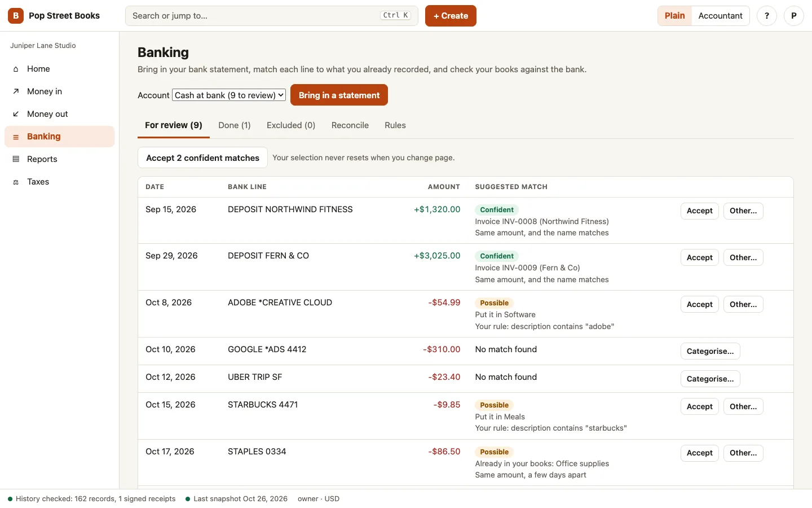
Task: Click Last snapshot Oct 26, 2026 status
Action: (236, 499)
